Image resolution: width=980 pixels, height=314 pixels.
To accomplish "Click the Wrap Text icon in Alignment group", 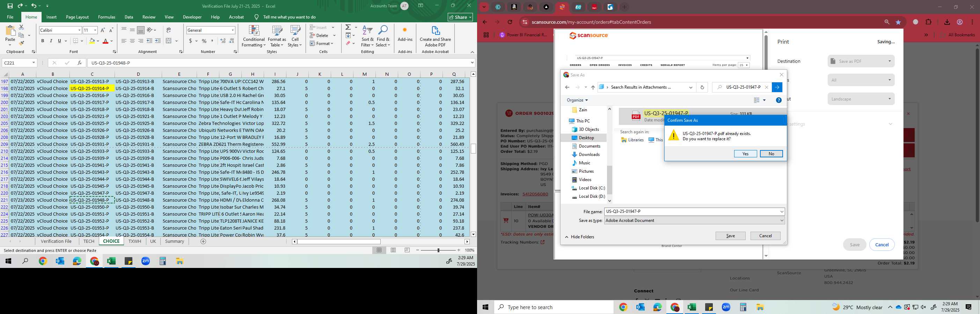I will click(x=169, y=30).
